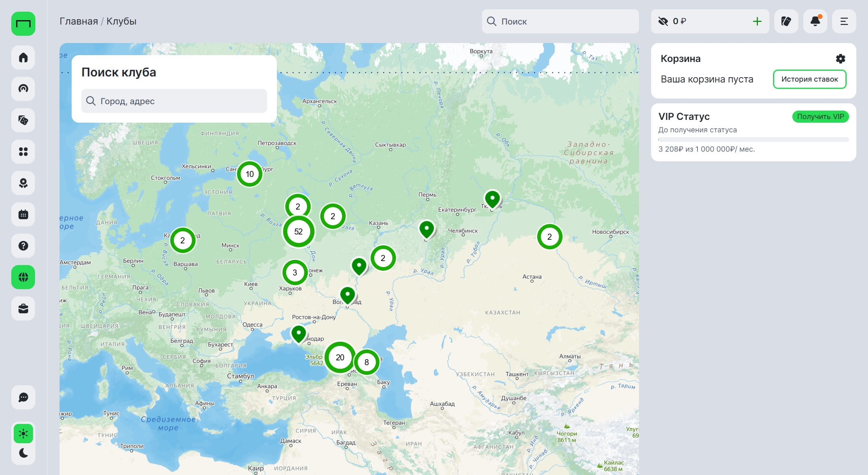Click the История ставок button

click(810, 79)
